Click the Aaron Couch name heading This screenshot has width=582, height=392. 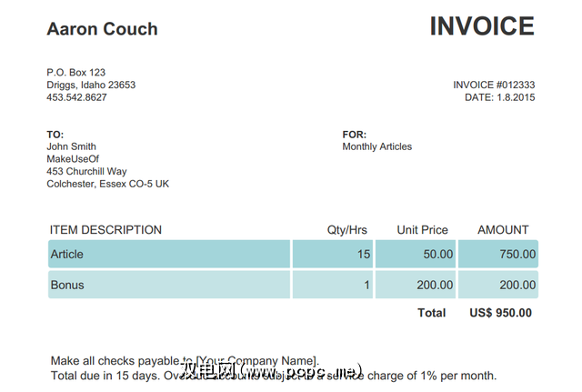(x=102, y=29)
